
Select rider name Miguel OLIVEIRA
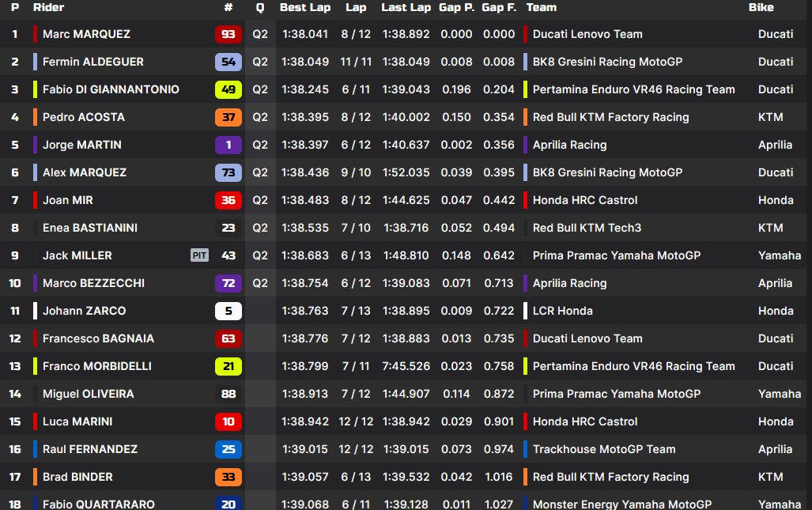[x=88, y=395]
